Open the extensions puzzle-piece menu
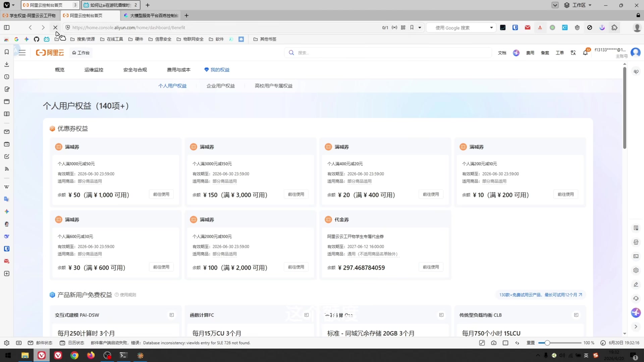 (x=614, y=27)
